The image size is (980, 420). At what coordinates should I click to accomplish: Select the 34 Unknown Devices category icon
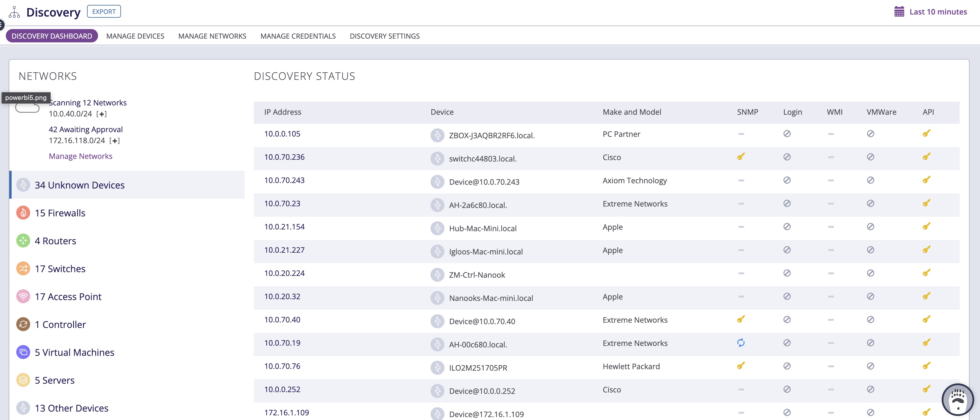pyautogui.click(x=23, y=185)
